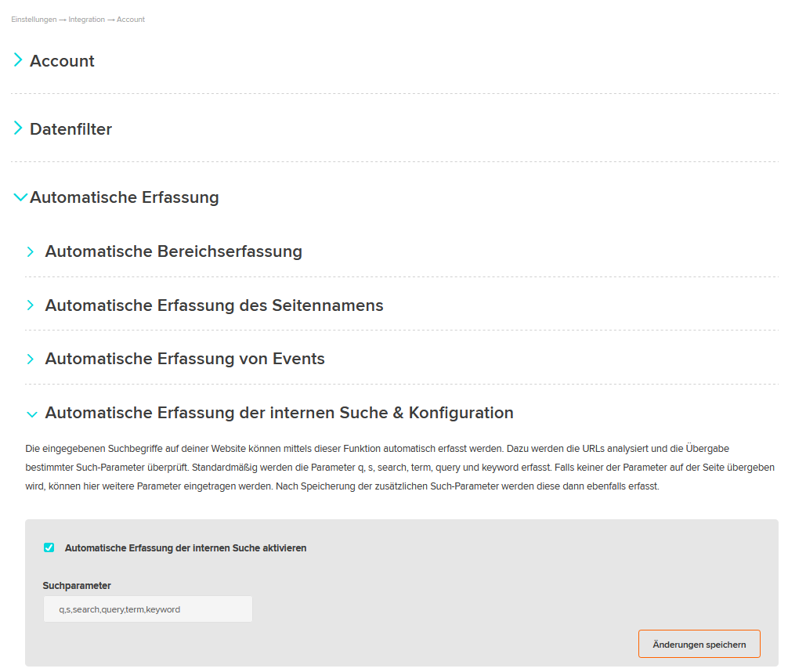788x672 pixels.
Task: Click the Datenfilter heading
Action: point(70,129)
